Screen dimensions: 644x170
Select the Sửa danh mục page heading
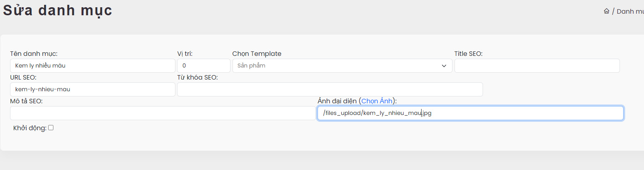click(x=57, y=10)
